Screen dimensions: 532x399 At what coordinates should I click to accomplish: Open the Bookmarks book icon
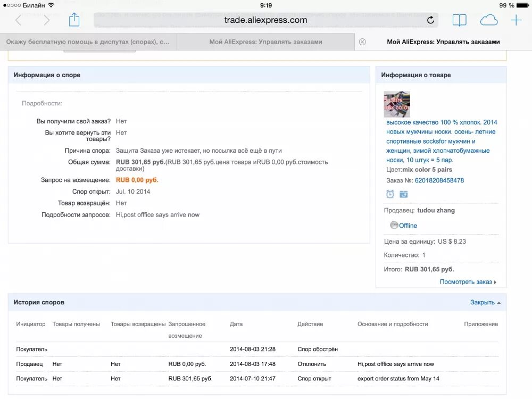460,20
